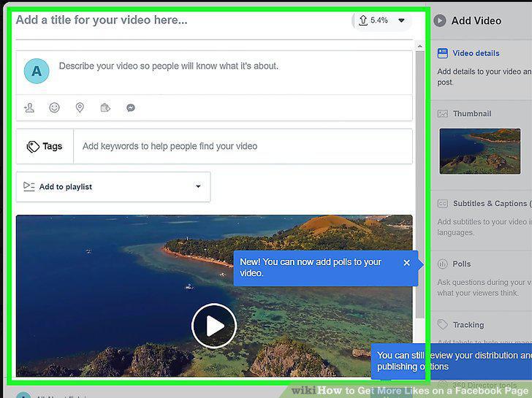This screenshot has height=398, width=532.
Task: Select the island thumbnail image
Action: point(479,151)
